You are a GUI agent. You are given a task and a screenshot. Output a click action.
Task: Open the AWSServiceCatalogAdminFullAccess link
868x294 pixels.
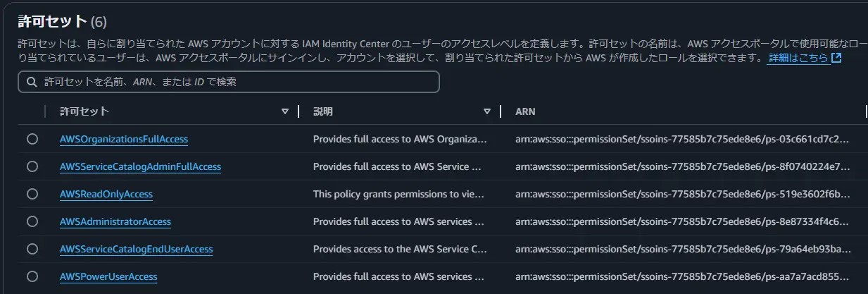coord(140,166)
